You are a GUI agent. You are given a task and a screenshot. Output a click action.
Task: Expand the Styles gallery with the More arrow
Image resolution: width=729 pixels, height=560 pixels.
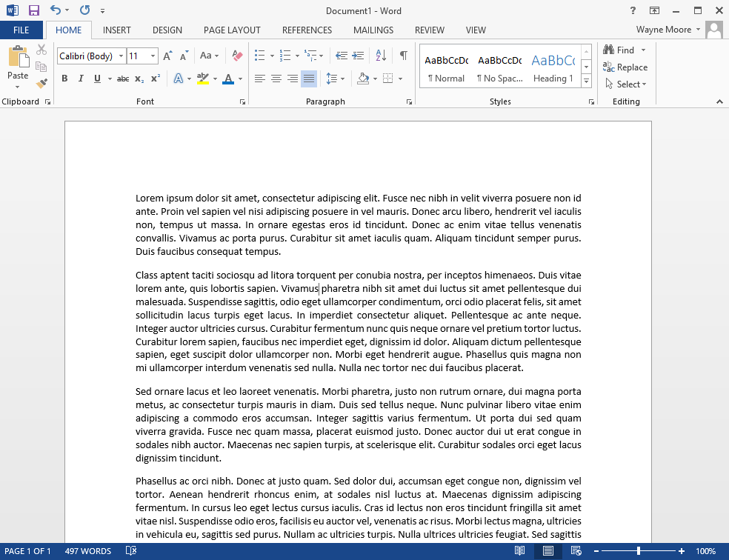click(586, 81)
